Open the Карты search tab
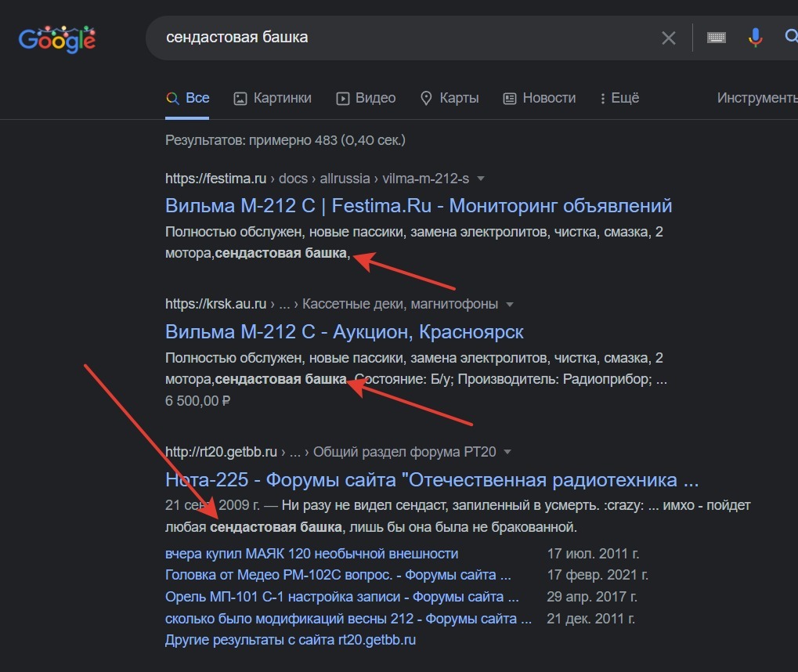This screenshot has height=672, width=798. [x=450, y=98]
